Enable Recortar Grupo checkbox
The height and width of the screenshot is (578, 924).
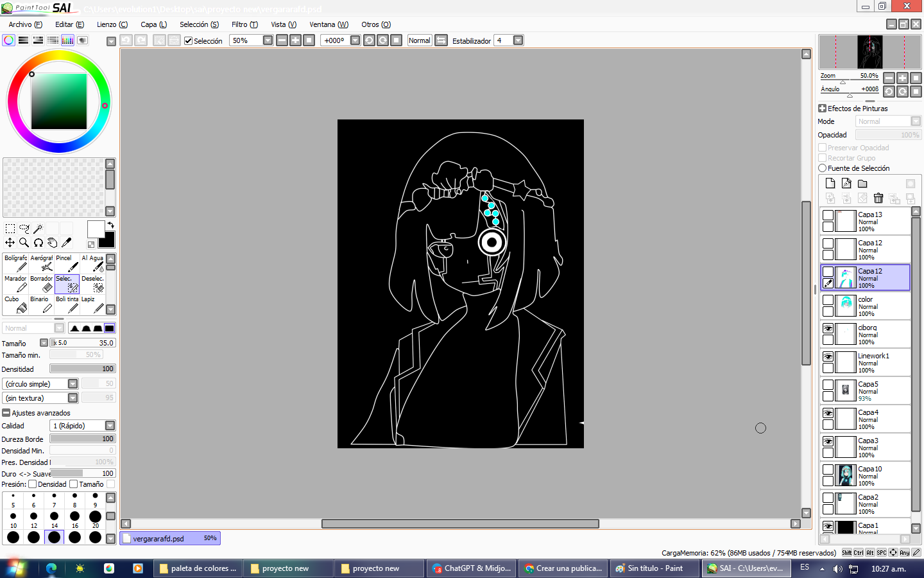[x=822, y=158]
